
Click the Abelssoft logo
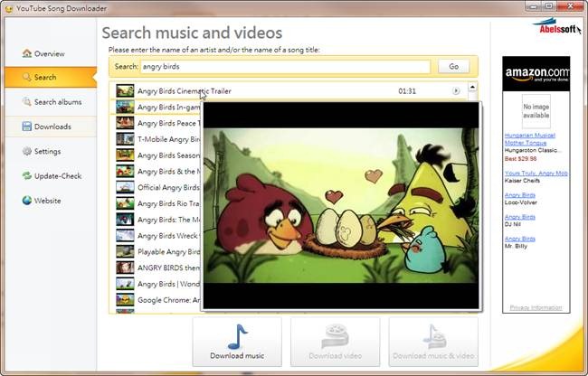coord(557,27)
